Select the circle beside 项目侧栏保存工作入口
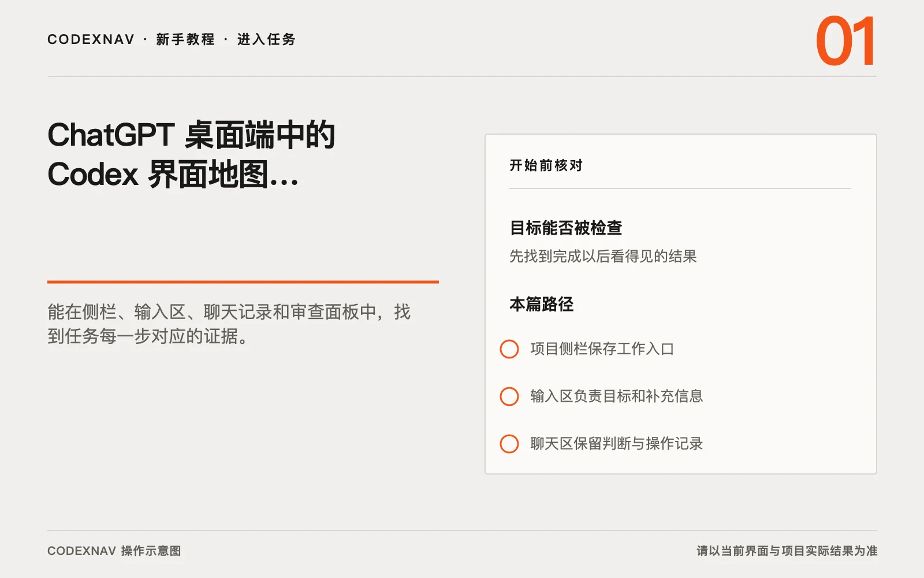Viewport: 924px width, 578px height. click(509, 349)
